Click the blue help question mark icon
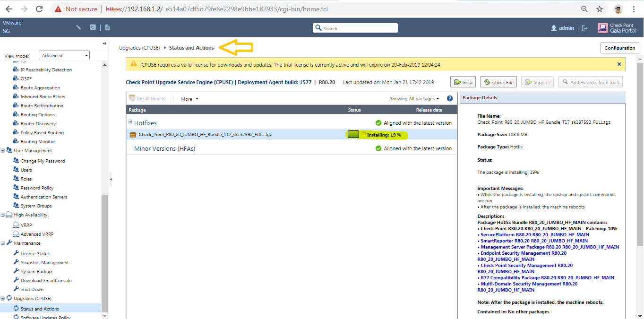This screenshot has height=319, width=644. (x=450, y=99)
